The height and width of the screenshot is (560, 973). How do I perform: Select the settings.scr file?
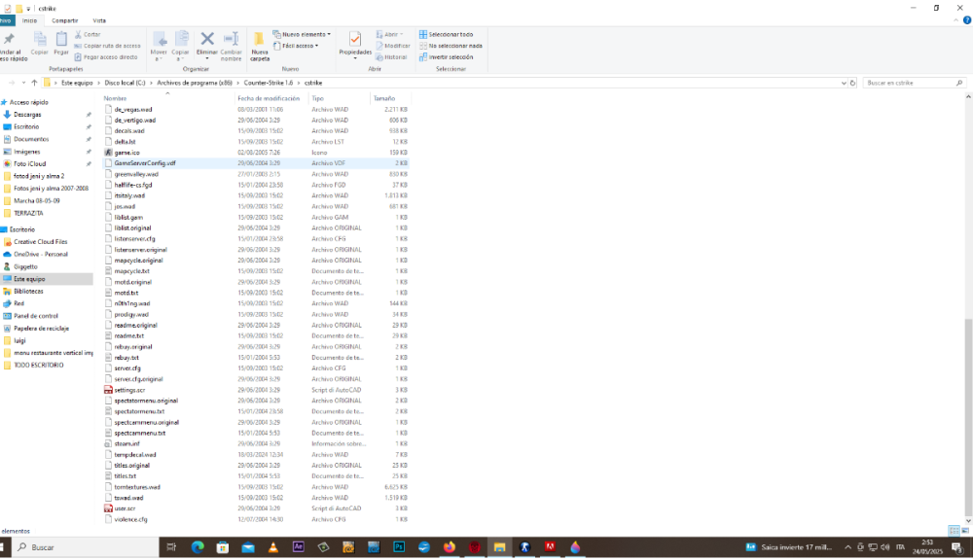[x=129, y=390]
